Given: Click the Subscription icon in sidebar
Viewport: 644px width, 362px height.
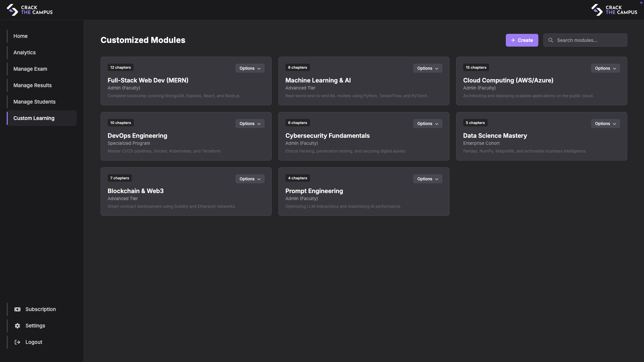Looking at the screenshot, I should pyautogui.click(x=17, y=309).
